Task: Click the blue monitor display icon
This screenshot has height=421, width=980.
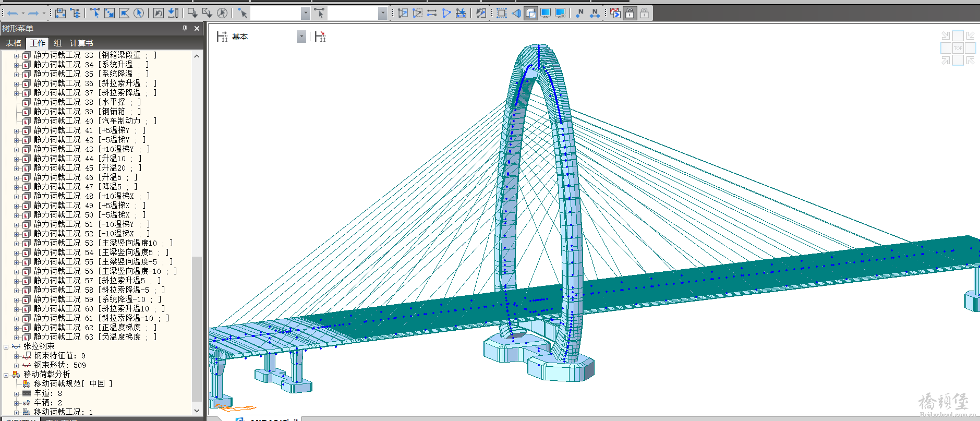Action: pos(546,13)
